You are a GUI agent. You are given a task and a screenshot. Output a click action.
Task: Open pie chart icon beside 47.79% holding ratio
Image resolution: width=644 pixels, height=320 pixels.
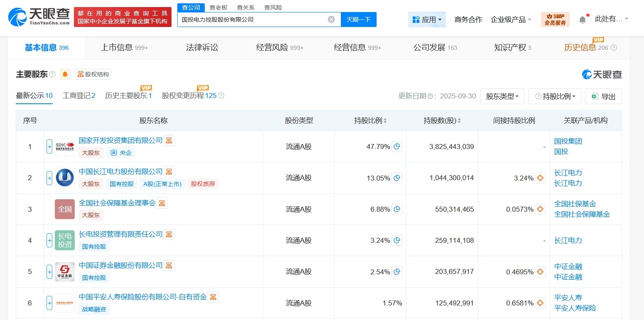(397, 146)
